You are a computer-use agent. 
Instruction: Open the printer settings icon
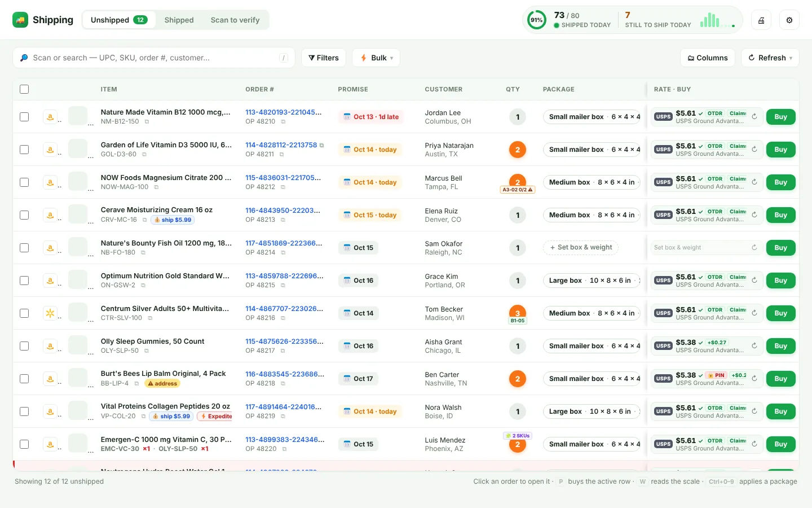tap(761, 20)
